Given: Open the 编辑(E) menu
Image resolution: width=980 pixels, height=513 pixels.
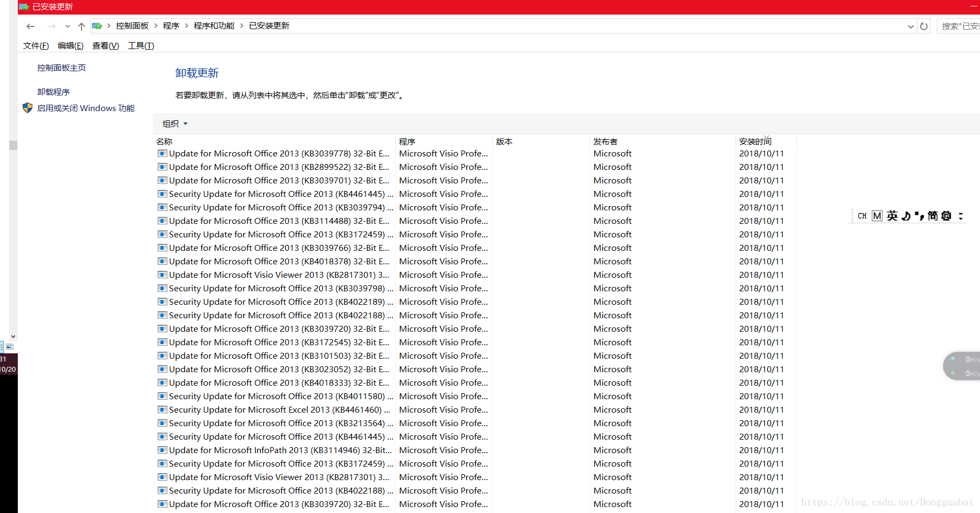Looking at the screenshot, I should click(x=71, y=46).
